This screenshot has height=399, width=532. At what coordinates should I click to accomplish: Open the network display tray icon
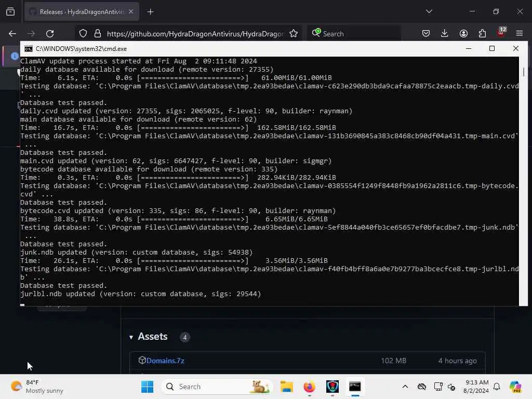438,387
